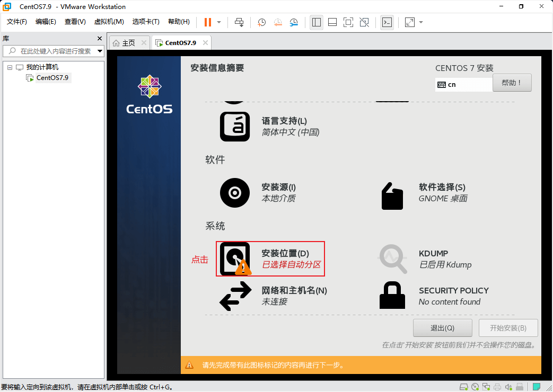Click the 帮助！ button

click(512, 83)
